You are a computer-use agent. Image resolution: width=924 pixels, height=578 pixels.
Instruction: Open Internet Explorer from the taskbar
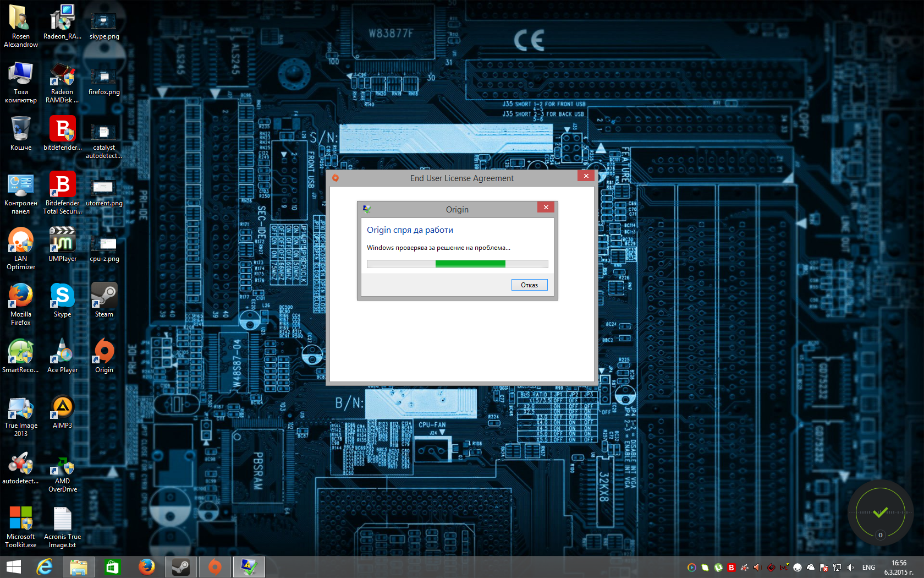45,567
